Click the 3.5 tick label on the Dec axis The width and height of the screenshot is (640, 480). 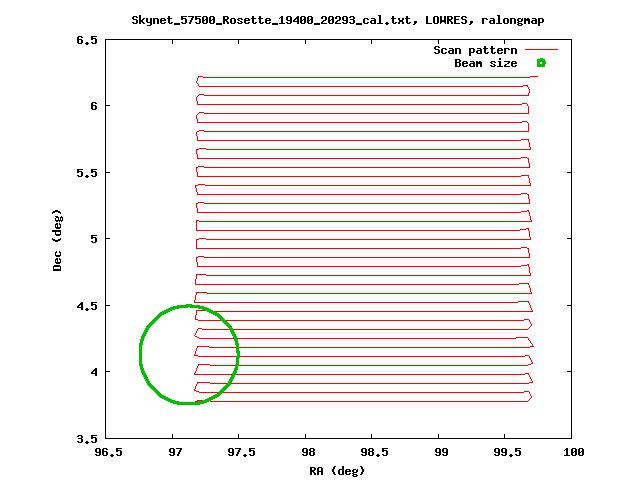pyautogui.click(x=87, y=439)
